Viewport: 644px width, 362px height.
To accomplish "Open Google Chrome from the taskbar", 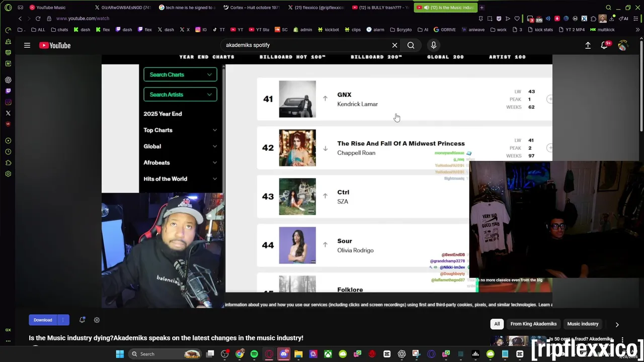I will (239, 354).
